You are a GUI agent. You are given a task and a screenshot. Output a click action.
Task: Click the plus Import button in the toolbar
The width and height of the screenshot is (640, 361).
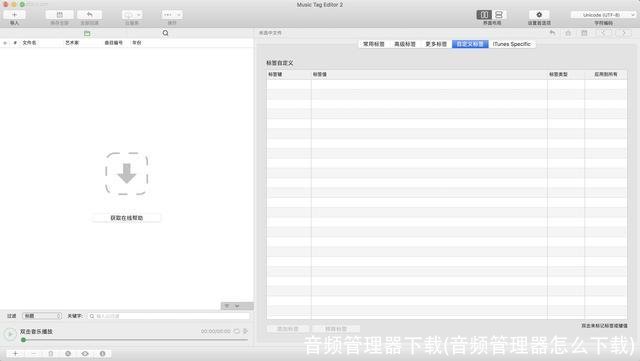click(14, 15)
